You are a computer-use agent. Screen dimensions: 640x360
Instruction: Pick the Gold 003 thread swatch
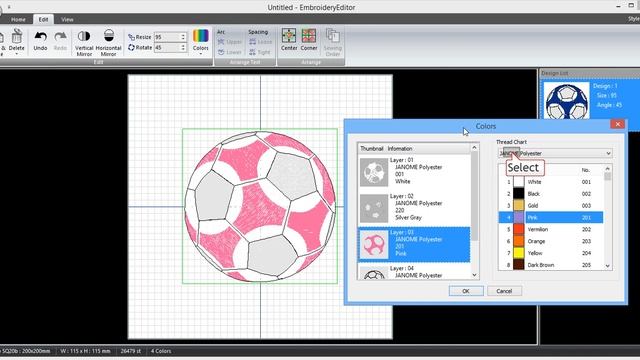coord(518,205)
